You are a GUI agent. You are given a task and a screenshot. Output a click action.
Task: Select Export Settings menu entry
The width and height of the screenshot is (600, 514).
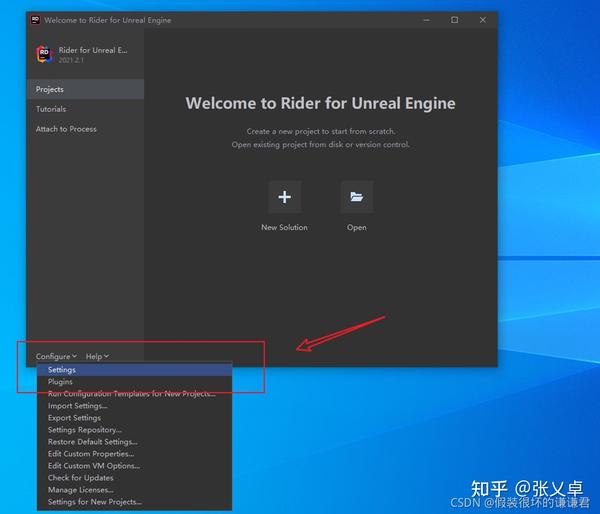click(134, 418)
